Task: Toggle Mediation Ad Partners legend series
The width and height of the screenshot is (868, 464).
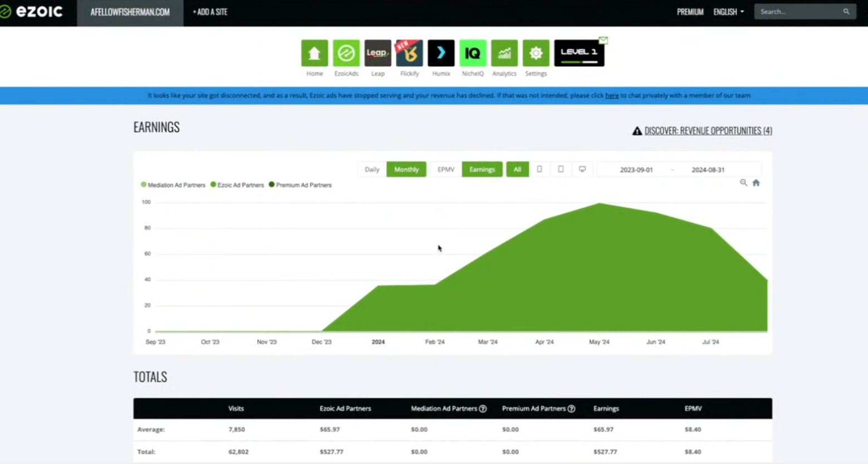Action: tap(173, 185)
